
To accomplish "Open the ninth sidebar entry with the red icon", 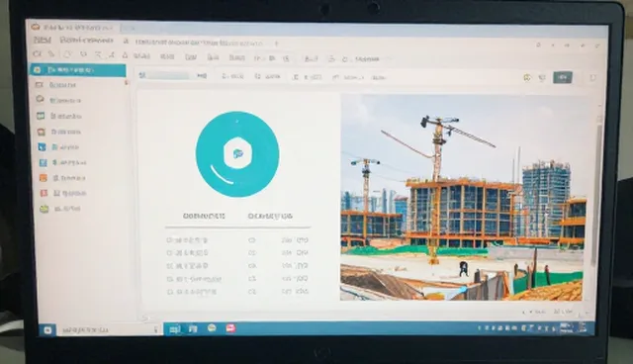I will tap(63, 193).
